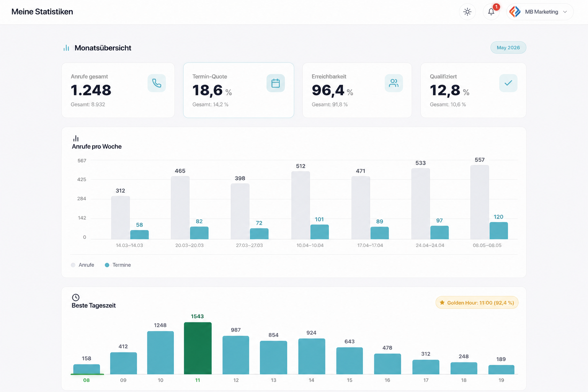Select the green 11 o'clock bar
The height and width of the screenshot is (392, 588).
coord(198,348)
